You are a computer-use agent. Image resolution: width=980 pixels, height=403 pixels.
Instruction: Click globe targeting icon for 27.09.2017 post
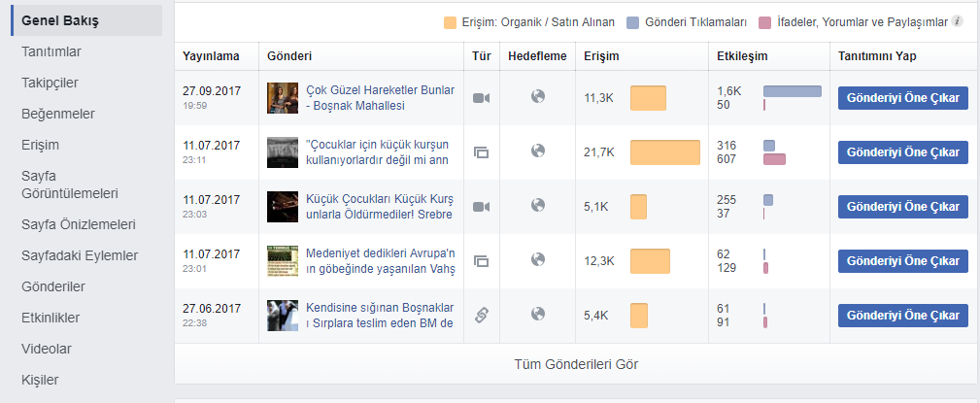(537, 96)
